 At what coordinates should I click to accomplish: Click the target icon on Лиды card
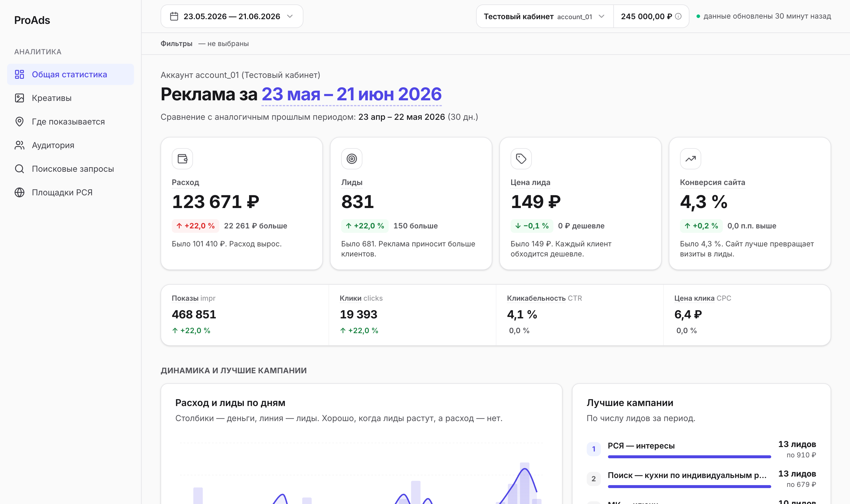[x=352, y=158]
